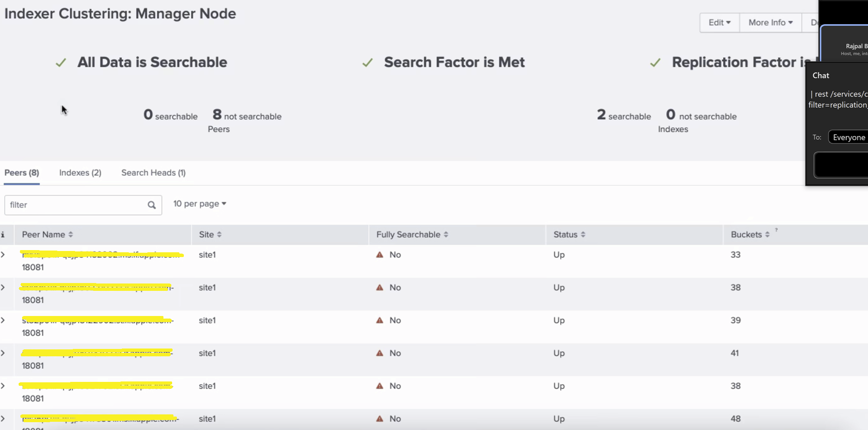Open the 10 per page dropdown
Image resolution: width=868 pixels, height=430 pixels.
(200, 204)
